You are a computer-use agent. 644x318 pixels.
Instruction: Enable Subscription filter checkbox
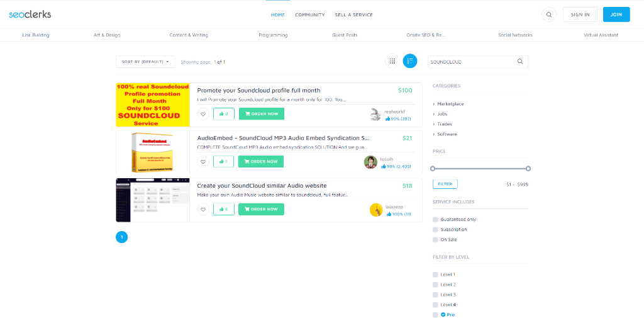pos(435,230)
